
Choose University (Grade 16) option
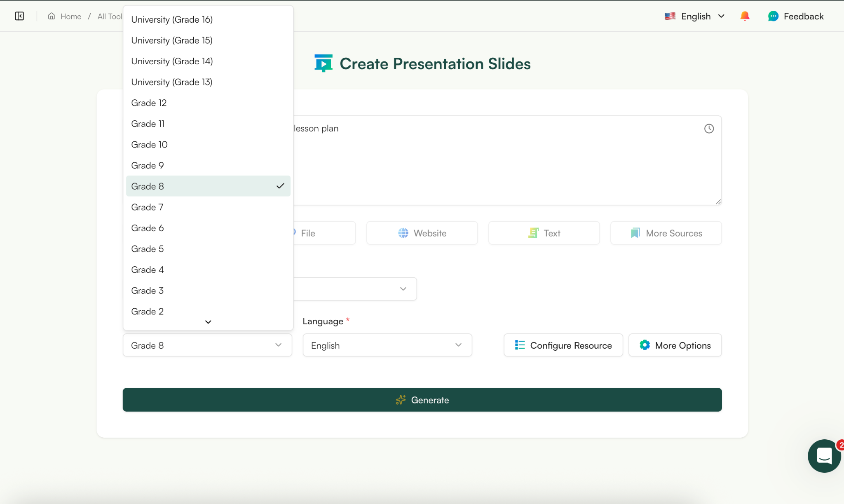172,19
